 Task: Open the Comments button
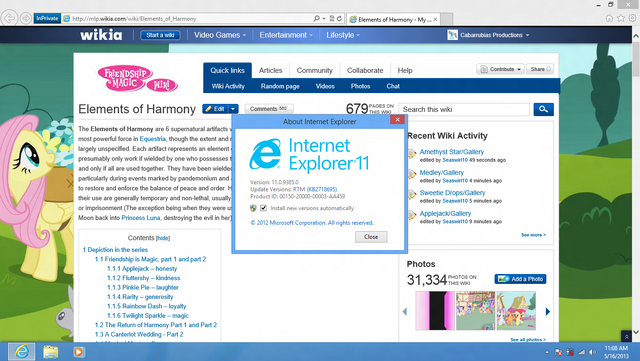coord(269,109)
